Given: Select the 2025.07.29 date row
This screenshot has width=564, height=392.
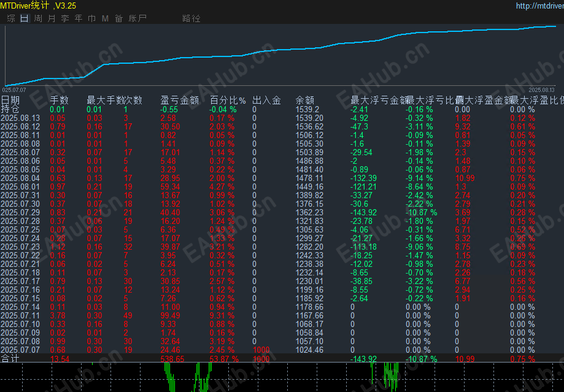Looking at the screenshot, I should 20,212.
